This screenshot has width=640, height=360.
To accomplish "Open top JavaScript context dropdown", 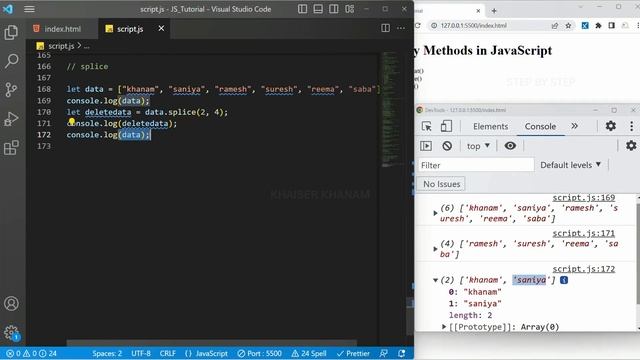I will pos(478,146).
